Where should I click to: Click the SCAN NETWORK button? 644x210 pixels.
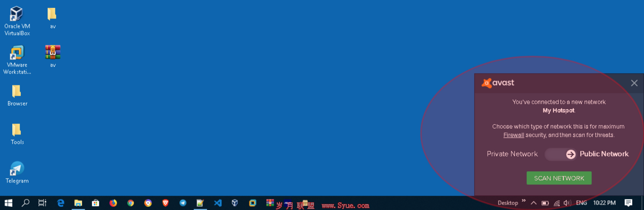click(559, 178)
